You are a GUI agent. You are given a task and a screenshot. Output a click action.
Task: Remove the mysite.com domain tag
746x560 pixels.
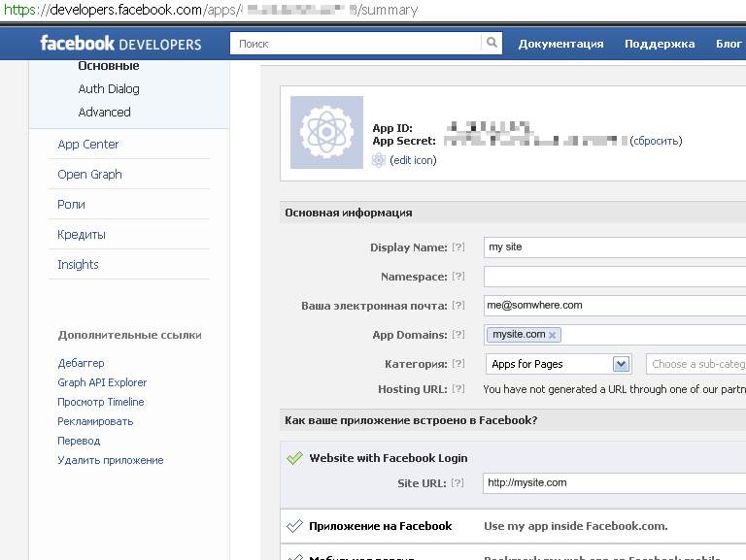552,335
